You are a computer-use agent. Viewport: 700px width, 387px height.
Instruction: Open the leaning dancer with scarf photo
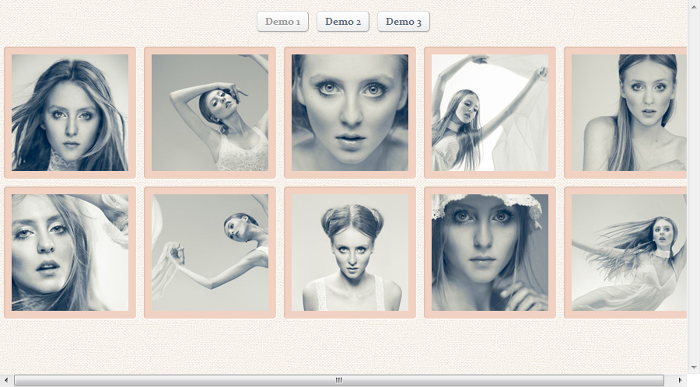210,253
